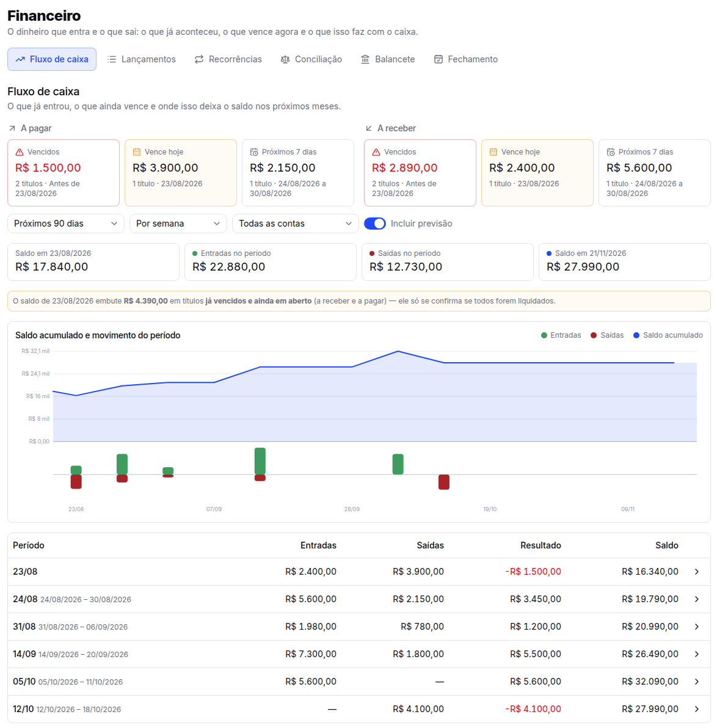Click the -R$ 1.500,00 resultado cell
This screenshot has height=728, width=717.
(533, 572)
